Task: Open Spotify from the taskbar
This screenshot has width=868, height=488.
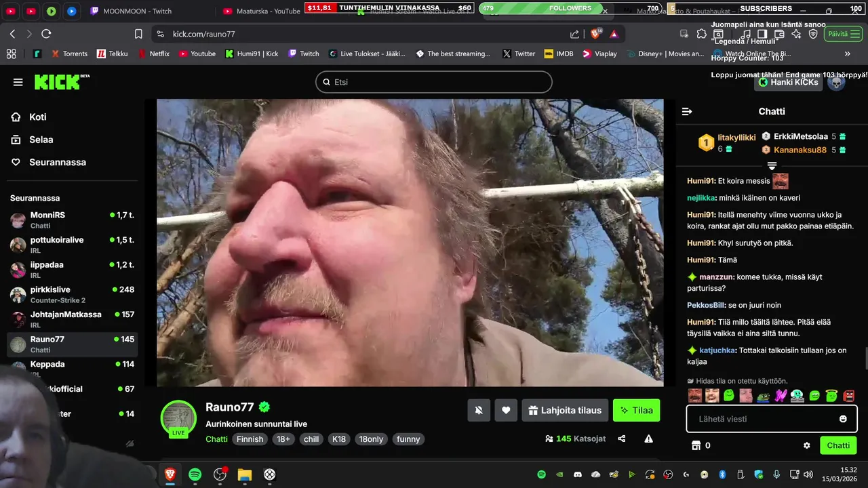Action: click(x=195, y=474)
